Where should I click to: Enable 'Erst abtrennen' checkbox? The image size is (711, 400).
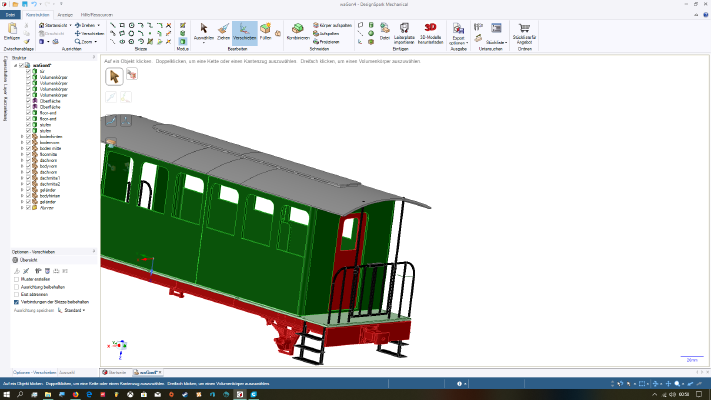16,294
